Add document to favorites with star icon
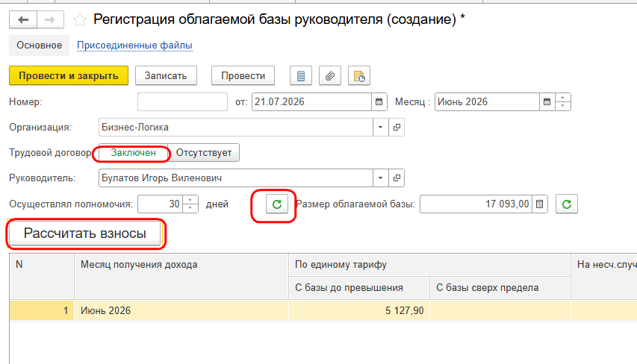Image resolution: width=637 pixels, height=364 pixels. [80, 20]
